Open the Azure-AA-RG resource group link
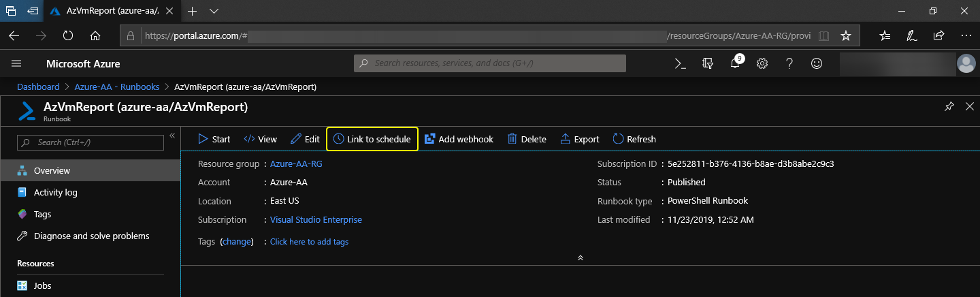The image size is (980, 297). point(295,164)
